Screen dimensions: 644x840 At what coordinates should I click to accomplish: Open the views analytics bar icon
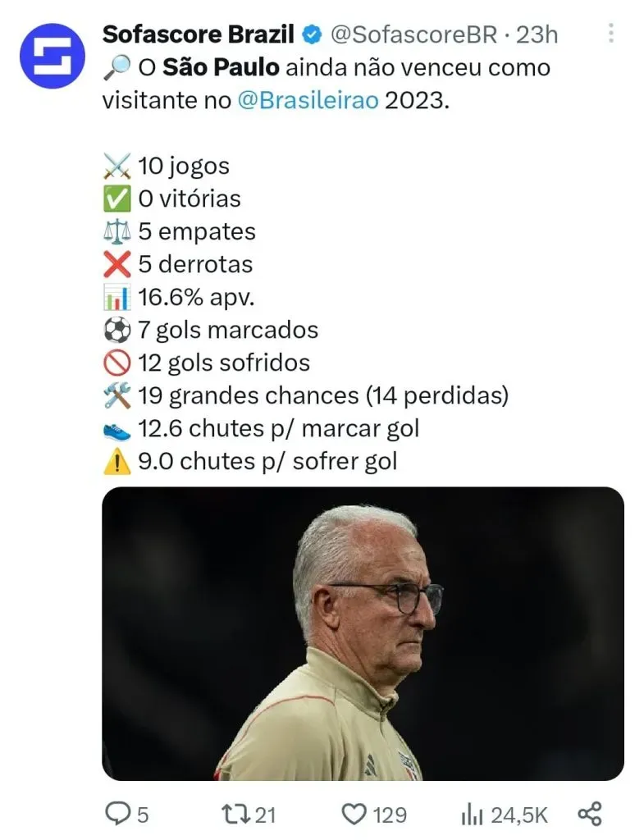coord(471,814)
